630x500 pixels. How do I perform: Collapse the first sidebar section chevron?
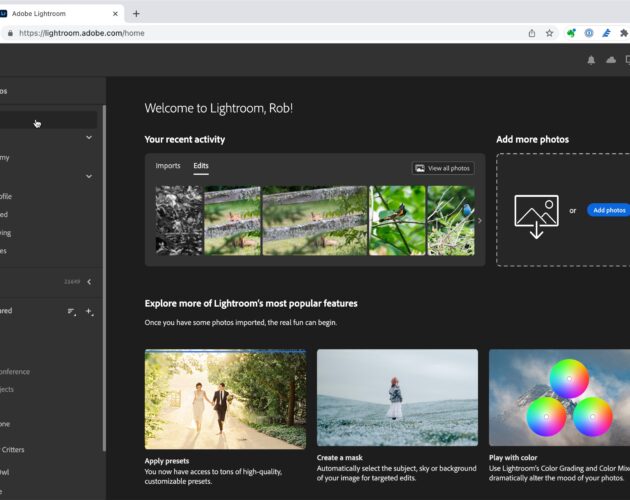(89, 137)
